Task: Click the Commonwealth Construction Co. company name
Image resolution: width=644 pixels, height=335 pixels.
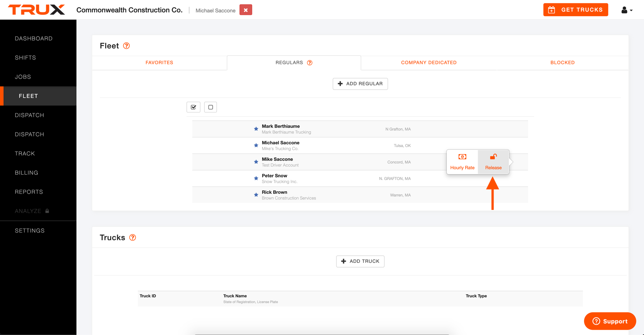Action: pyautogui.click(x=129, y=10)
